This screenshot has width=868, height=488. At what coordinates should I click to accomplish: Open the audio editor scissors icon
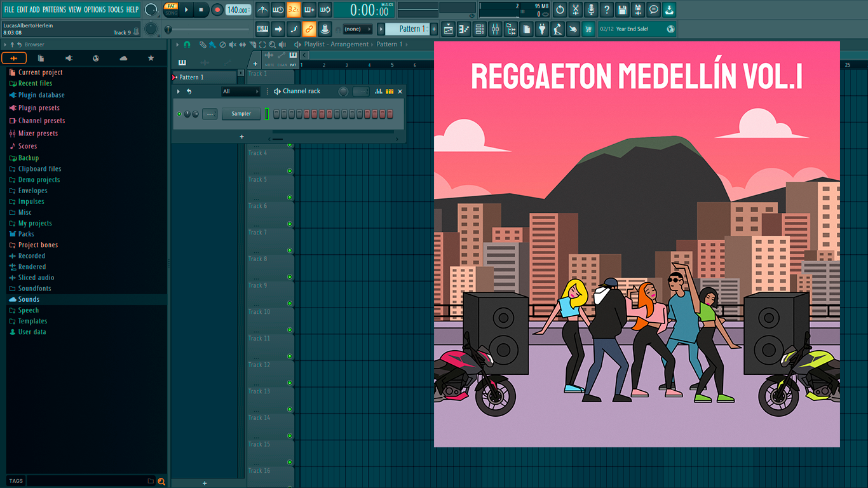coord(576,10)
